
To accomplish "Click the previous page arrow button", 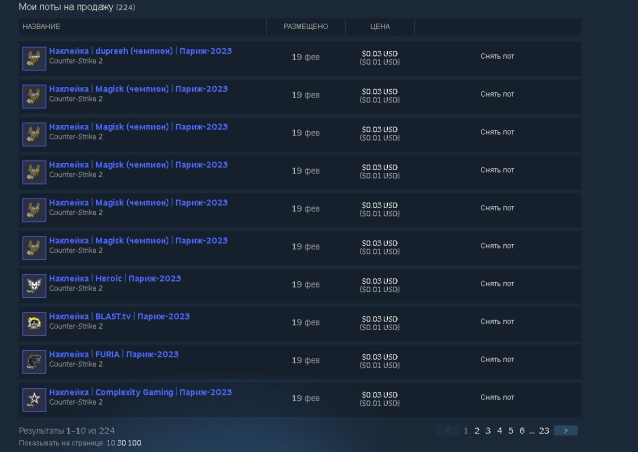I will [x=448, y=430].
